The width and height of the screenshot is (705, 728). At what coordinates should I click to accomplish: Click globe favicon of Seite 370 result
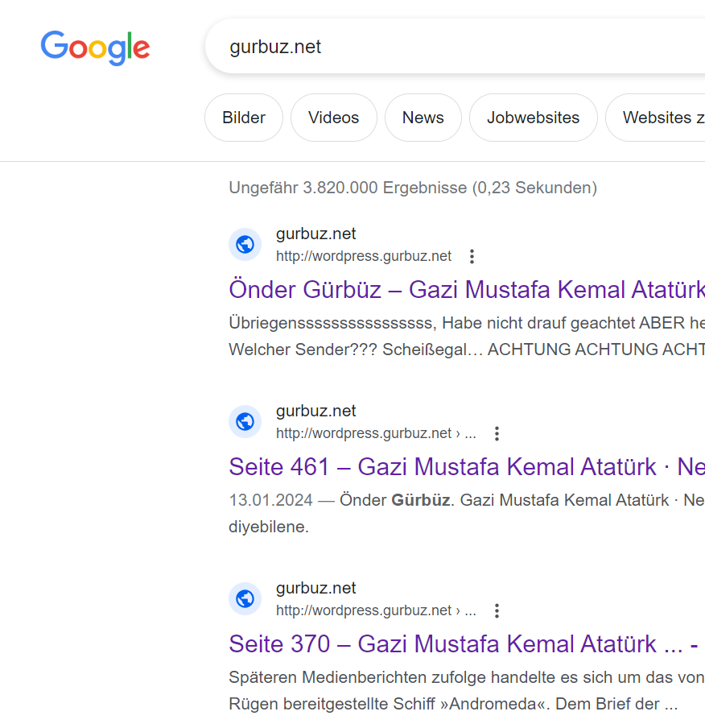[x=245, y=599]
